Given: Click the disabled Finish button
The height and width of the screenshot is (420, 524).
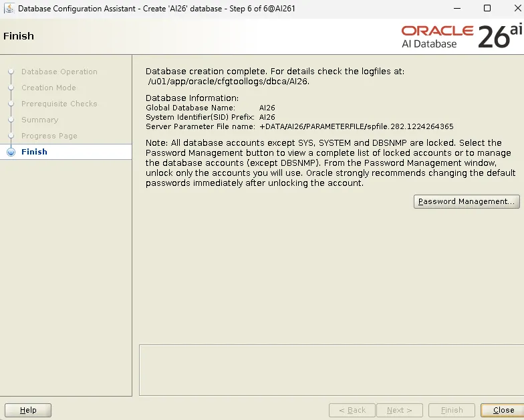Looking at the screenshot, I should 452,410.
